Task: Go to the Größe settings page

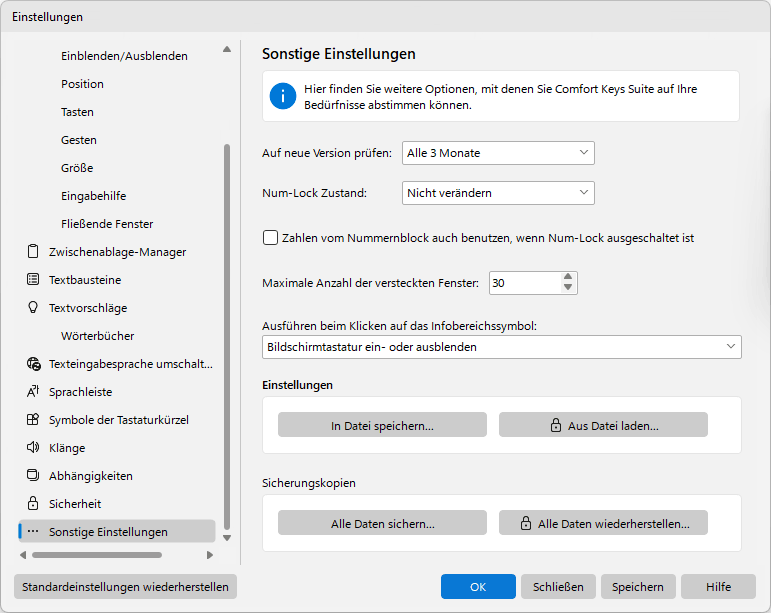Action: coord(77,168)
